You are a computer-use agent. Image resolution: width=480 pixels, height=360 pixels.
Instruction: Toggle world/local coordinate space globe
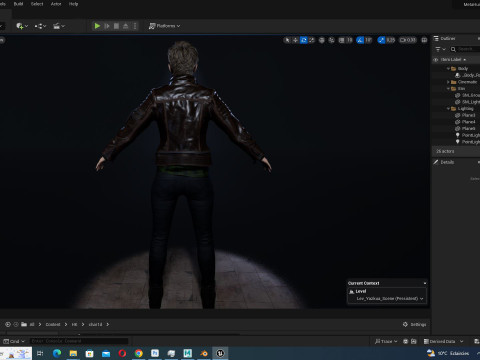click(322, 40)
